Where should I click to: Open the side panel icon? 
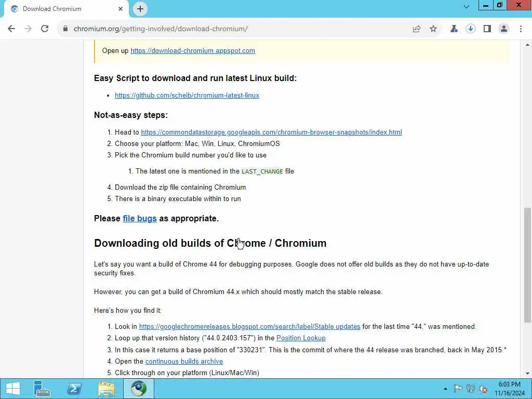(x=487, y=29)
